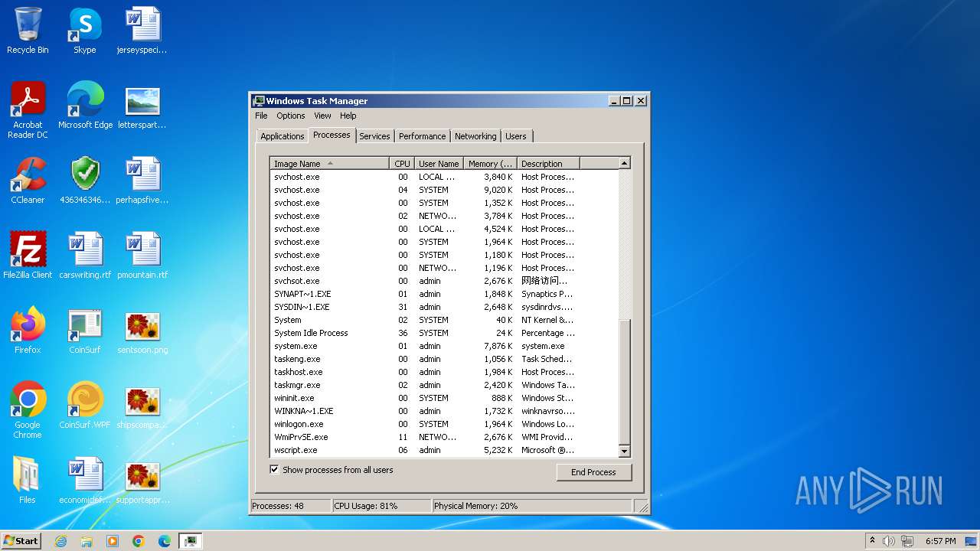Open the jerseyspeci Word document icon
This screenshot has width=980, height=551.
pyautogui.click(x=142, y=31)
